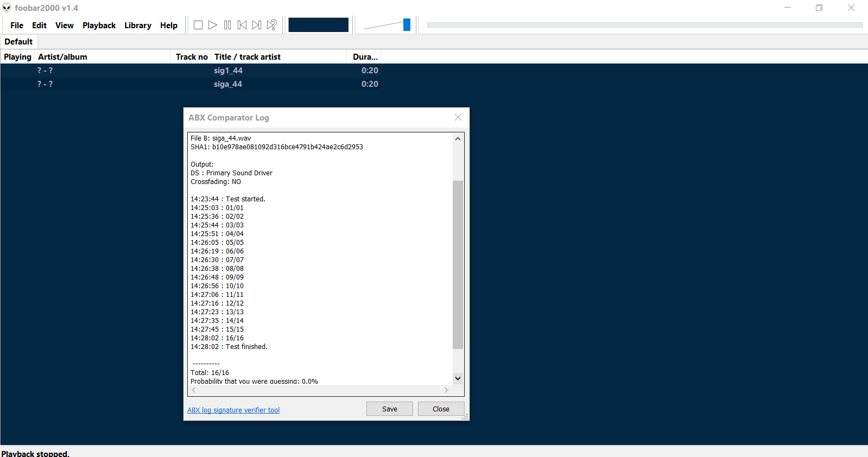Click the 'Total: 16/16' log line
Image resolution: width=868 pixels, height=457 pixels.
(x=210, y=373)
